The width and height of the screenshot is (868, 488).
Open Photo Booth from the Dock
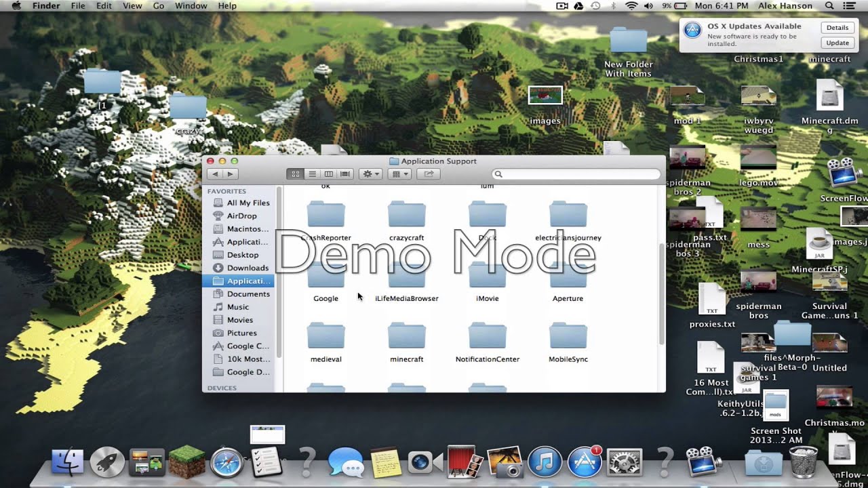point(465,462)
